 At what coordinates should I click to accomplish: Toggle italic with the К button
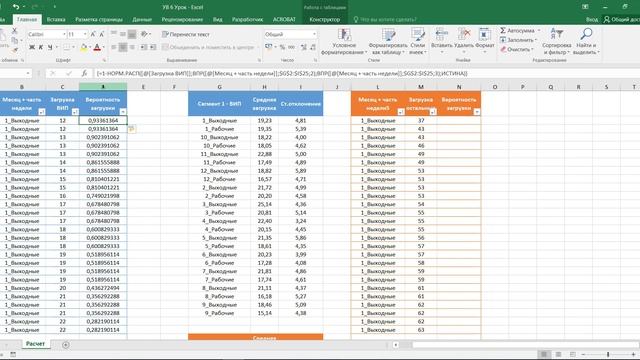tap(41, 47)
